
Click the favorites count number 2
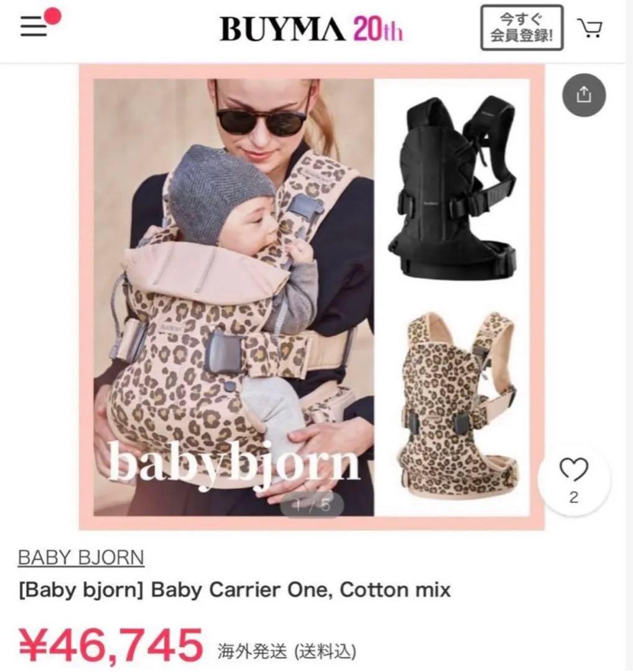(574, 497)
